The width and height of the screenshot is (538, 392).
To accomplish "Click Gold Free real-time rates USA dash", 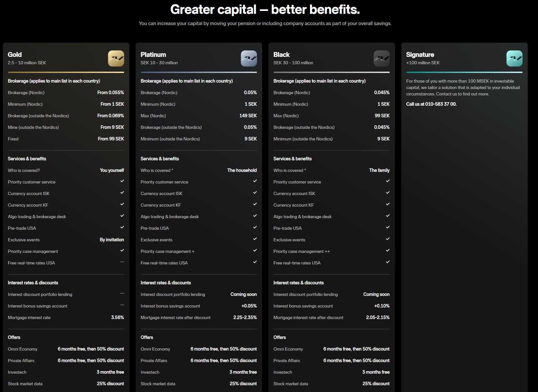I will [122, 262].
